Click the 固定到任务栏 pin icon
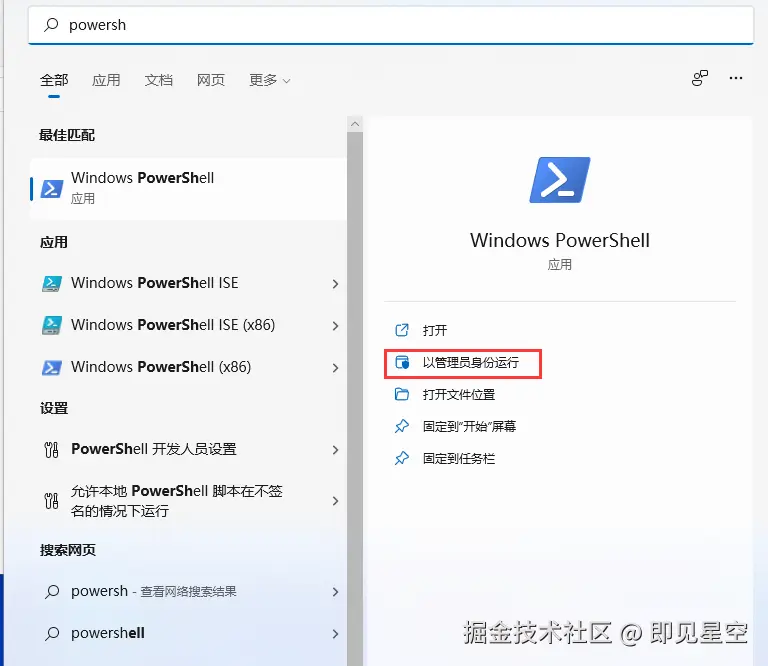Viewport: 768px width, 666px height. [x=402, y=458]
